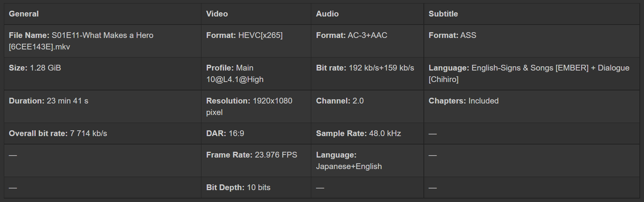
Task: Click the audio Language Japanese+English cell
Action: point(349,161)
